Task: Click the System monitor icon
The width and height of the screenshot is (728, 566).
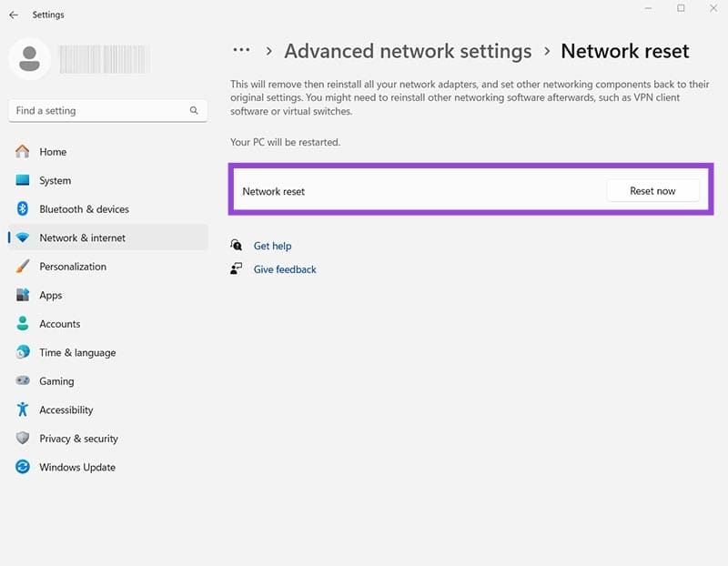Action: [22, 180]
